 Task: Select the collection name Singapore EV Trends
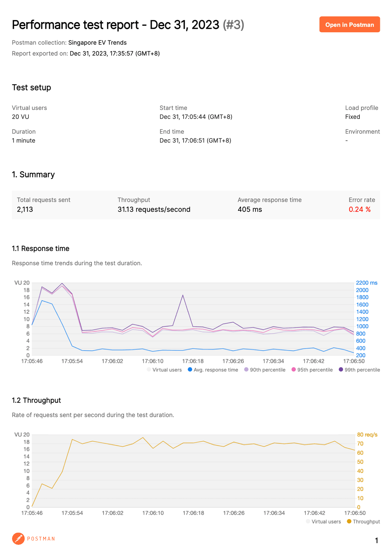coord(97,42)
